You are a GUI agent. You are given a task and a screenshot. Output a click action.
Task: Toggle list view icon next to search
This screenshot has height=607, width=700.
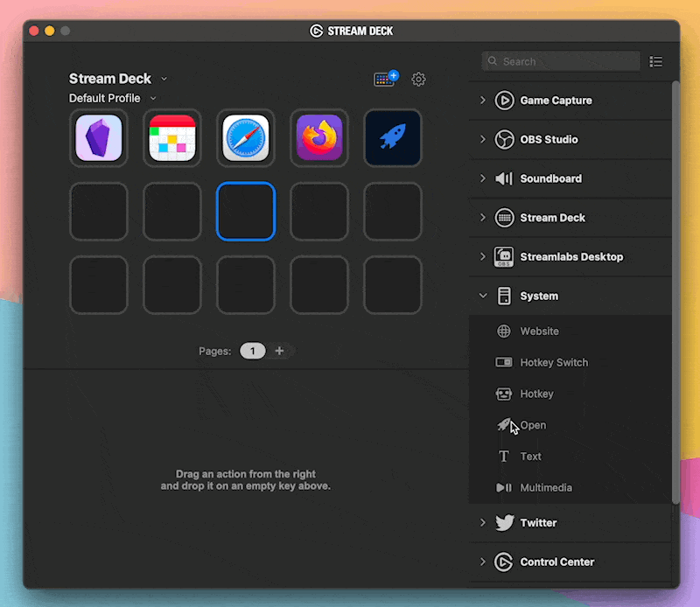point(655,61)
